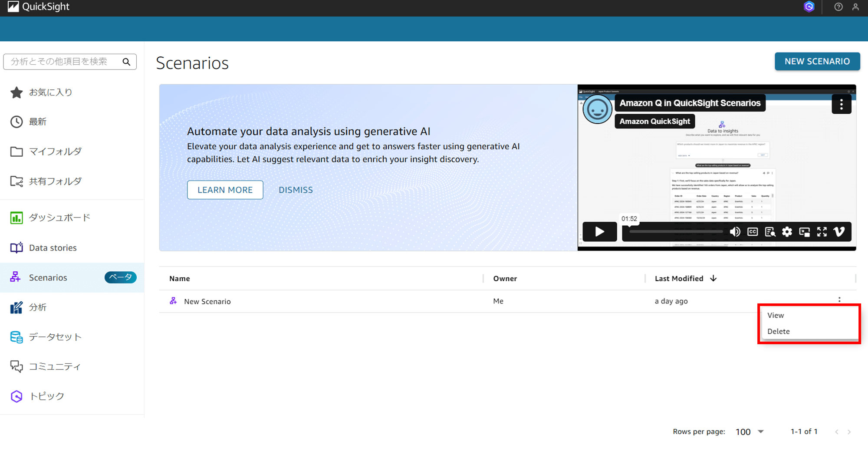Open the video transcript icon
The image size is (868, 451).
click(770, 232)
